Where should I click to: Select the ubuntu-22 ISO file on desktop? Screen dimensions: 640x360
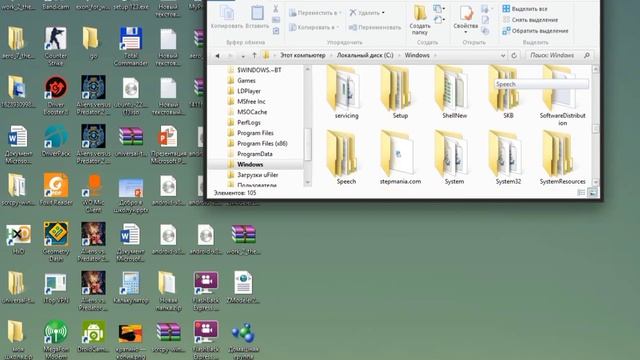point(131,95)
